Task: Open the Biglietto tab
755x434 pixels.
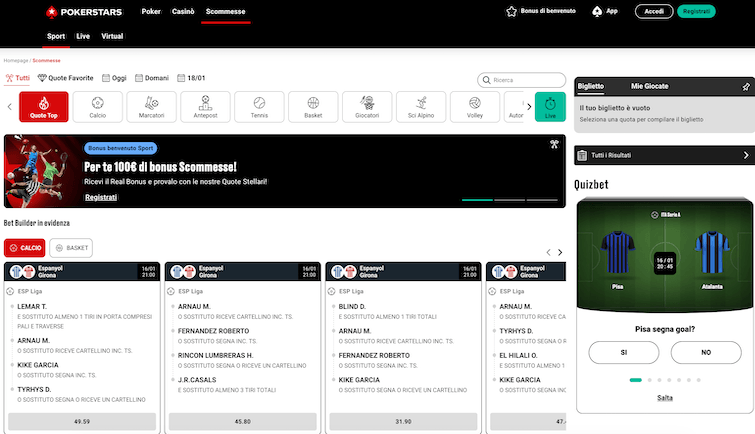Action: click(591, 86)
